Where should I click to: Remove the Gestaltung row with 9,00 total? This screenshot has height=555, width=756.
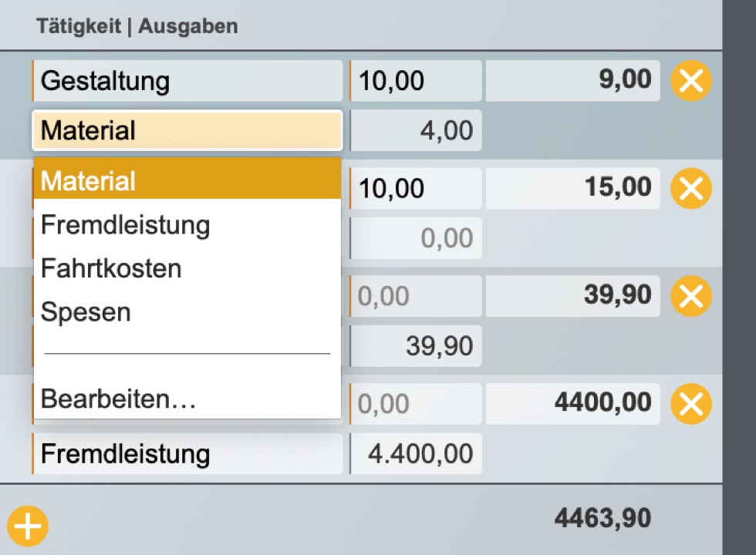(x=690, y=81)
